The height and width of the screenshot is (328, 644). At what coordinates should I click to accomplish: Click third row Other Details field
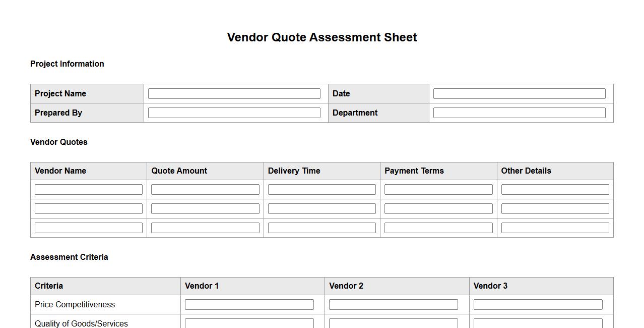(555, 228)
